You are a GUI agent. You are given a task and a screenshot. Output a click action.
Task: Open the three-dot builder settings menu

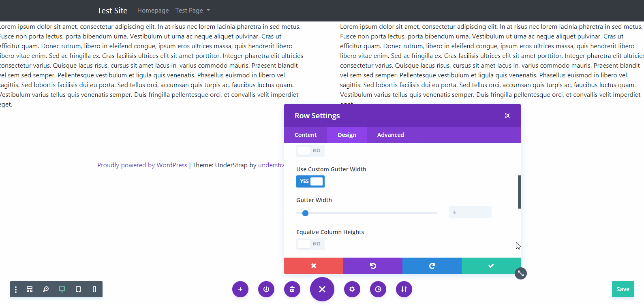coord(16,289)
